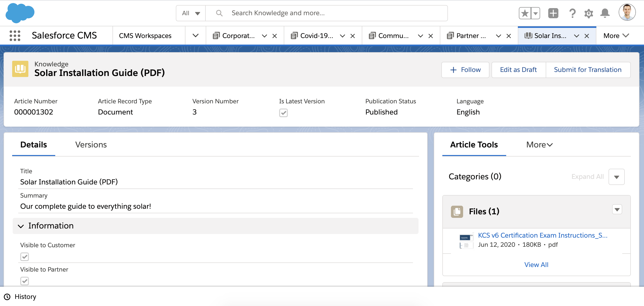This screenshot has height=306, width=644.
Task: Open the Help question mark icon
Action: (572, 13)
